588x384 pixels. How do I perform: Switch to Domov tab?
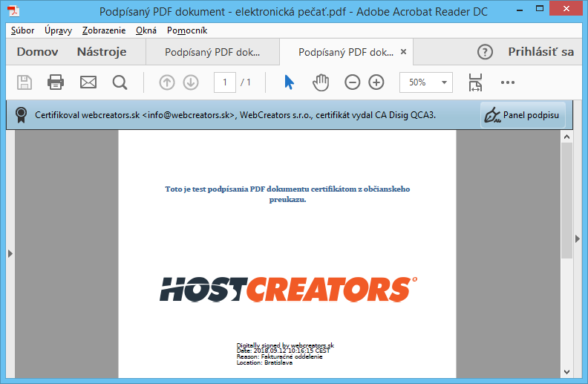point(38,52)
